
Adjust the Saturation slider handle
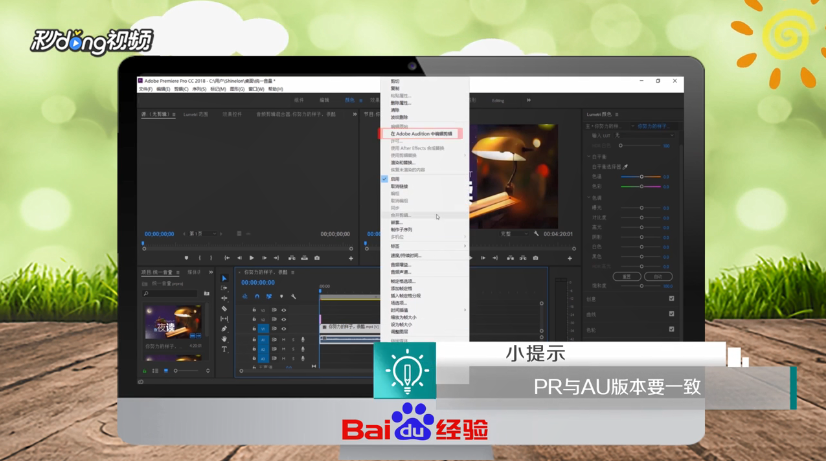[642, 286]
